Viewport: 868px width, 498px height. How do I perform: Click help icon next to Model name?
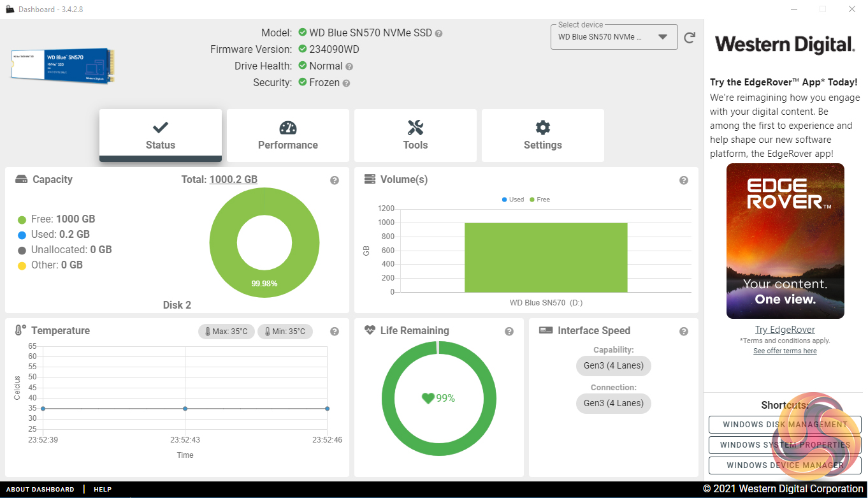coord(438,33)
